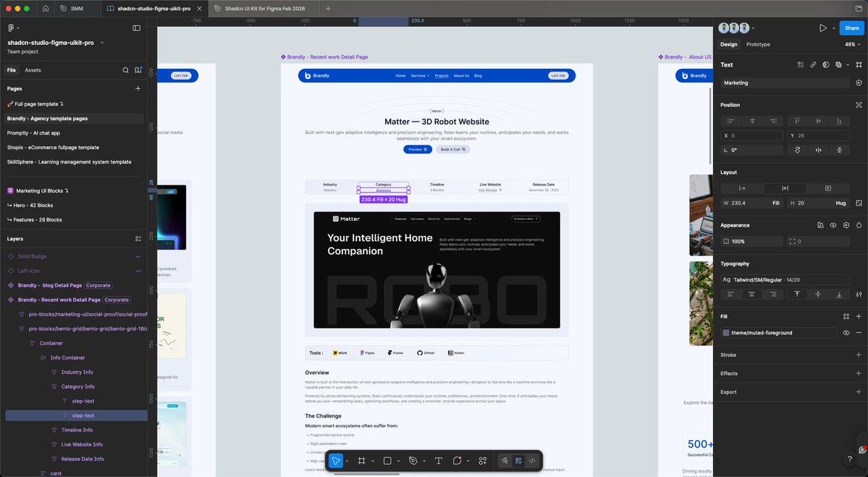Add a Stroke with plus button
The height and width of the screenshot is (477, 868).
click(x=859, y=355)
